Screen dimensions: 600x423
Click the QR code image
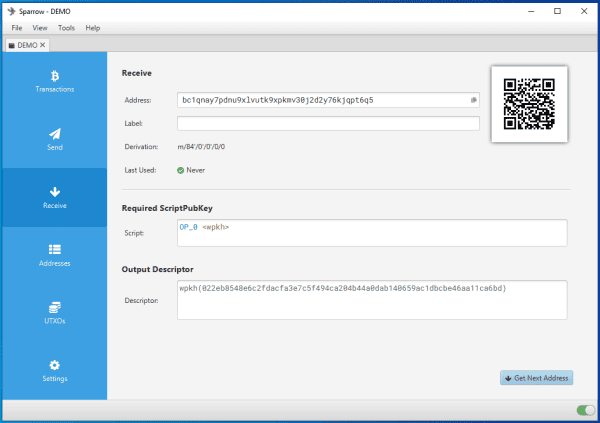click(x=529, y=105)
